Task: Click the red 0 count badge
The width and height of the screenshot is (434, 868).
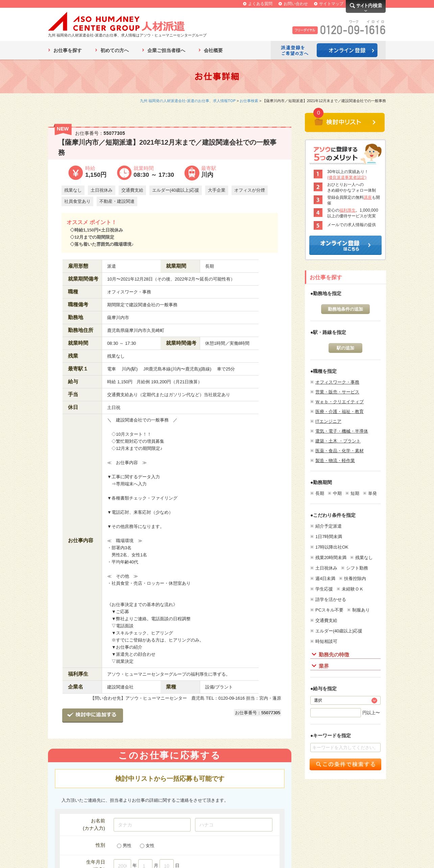Action: point(318,113)
